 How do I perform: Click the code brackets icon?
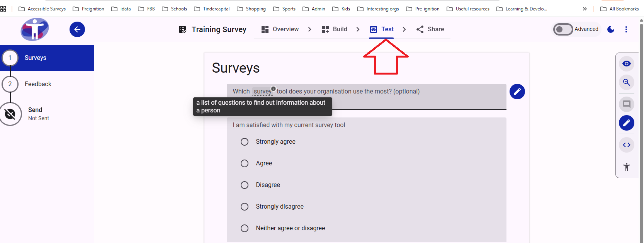click(626, 145)
